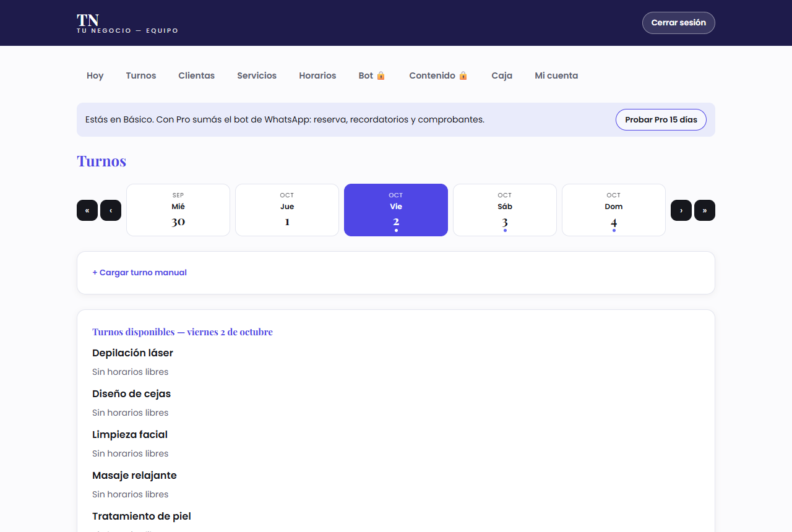Click the Diseño de cejas service name

click(x=131, y=393)
